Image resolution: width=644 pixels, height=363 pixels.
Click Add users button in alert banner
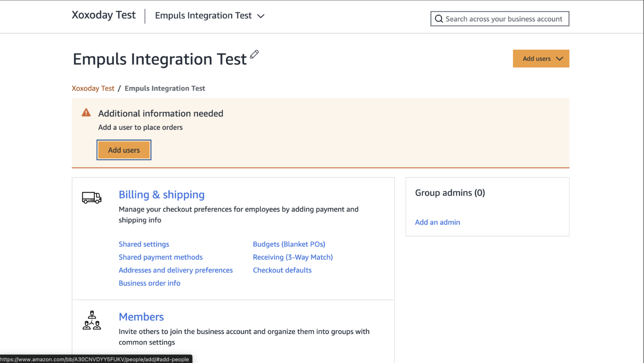point(124,150)
